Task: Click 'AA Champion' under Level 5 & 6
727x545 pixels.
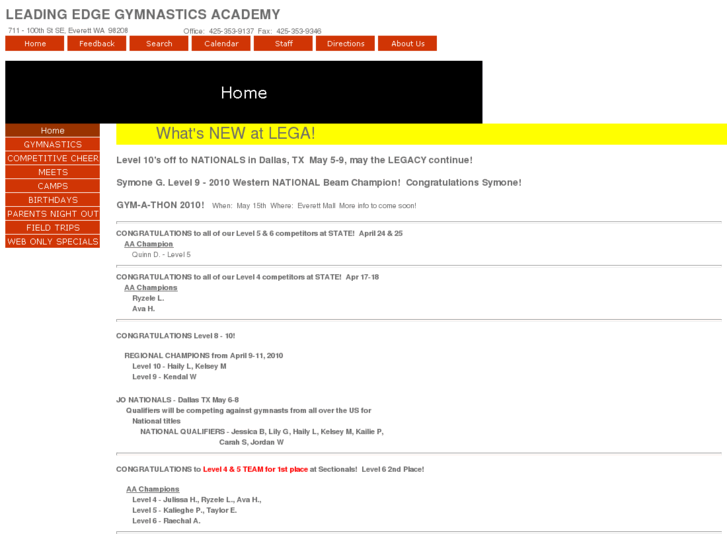Action: (148, 244)
